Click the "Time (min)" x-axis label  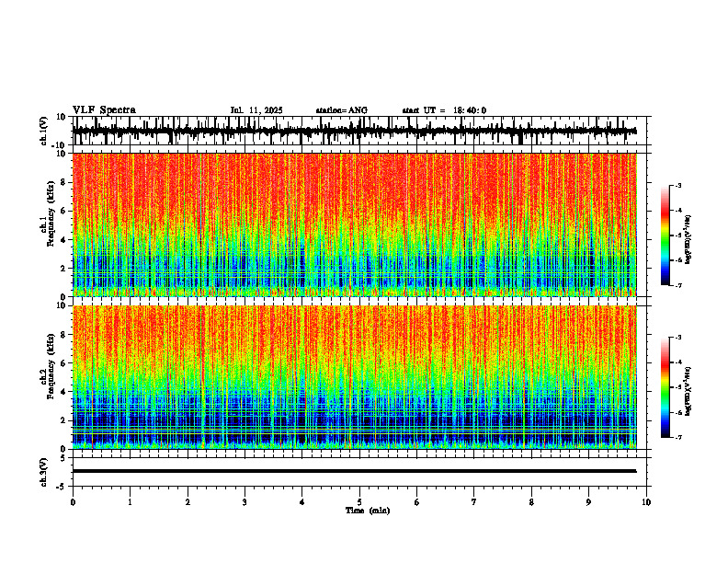click(x=368, y=511)
